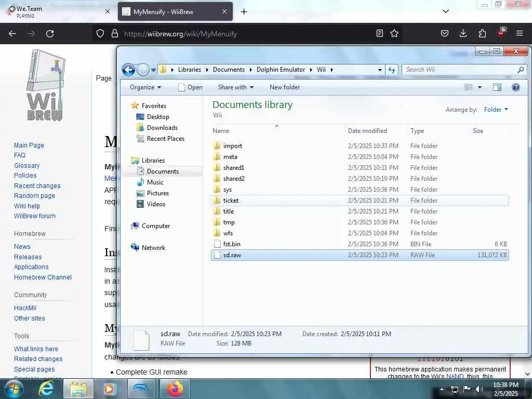Screen dimensions: 532x399
Task: Close the MyMenuify - WiiBrew tab
Action: point(224,11)
